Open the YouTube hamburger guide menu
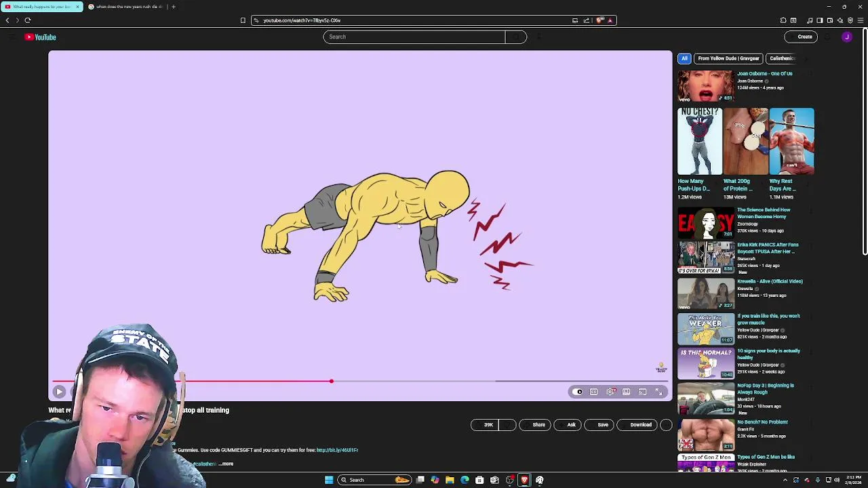The height and width of the screenshot is (488, 868). coord(12,37)
